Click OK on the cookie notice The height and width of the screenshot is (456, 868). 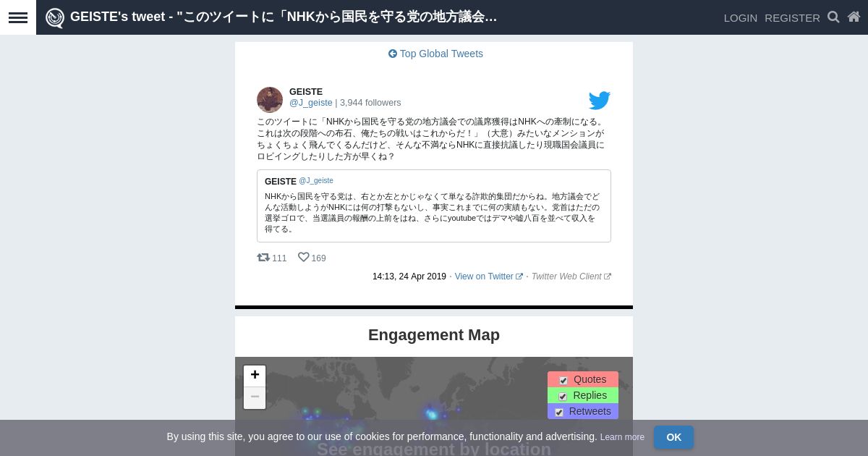(673, 437)
